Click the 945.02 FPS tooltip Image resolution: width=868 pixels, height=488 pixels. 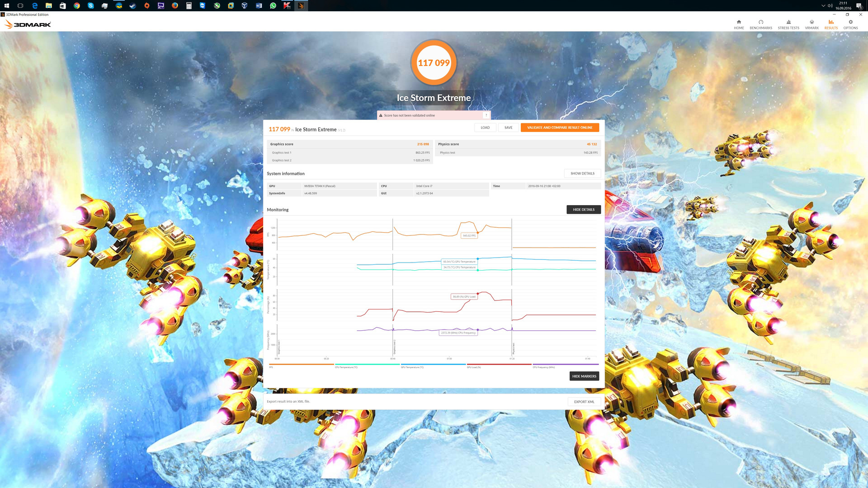pyautogui.click(x=469, y=236)
